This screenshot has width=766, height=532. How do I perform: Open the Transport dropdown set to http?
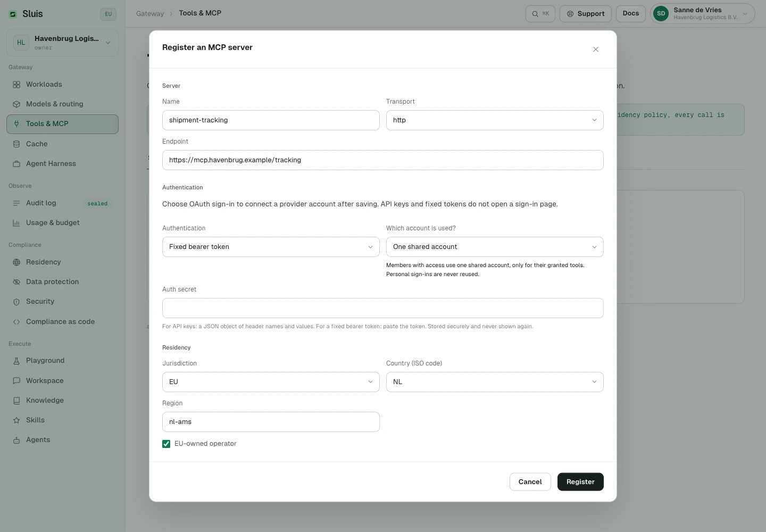point(495,120)
